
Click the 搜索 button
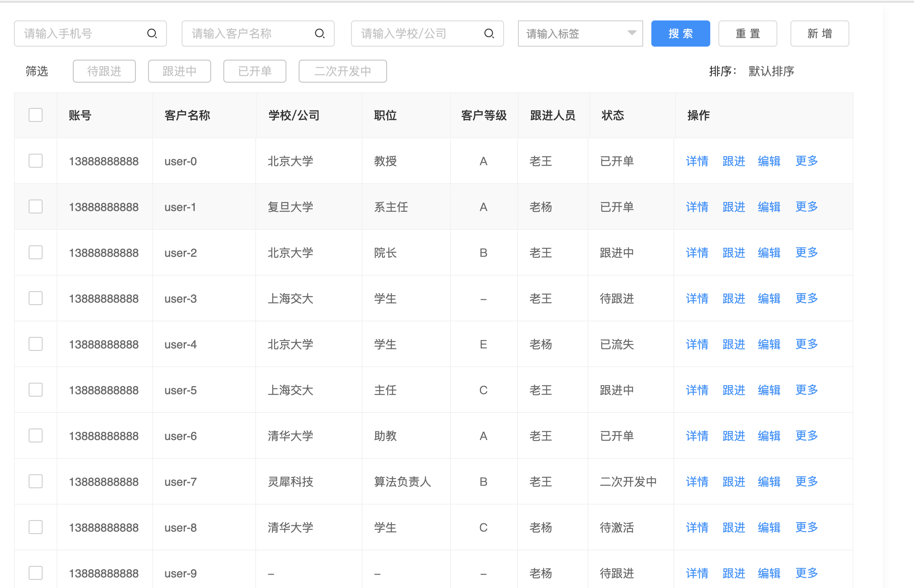[x=680, y=34]
